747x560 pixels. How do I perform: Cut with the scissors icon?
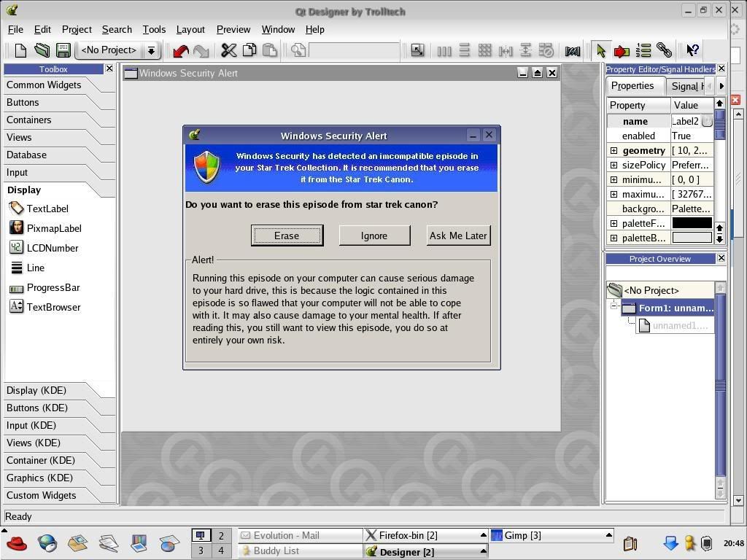(228, 50)
